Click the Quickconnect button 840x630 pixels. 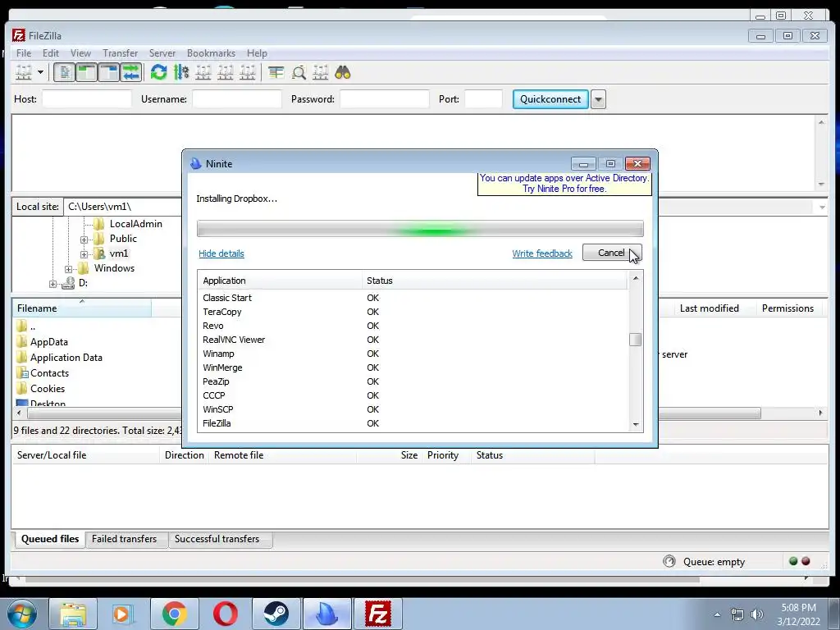click(x=550, y=99)
